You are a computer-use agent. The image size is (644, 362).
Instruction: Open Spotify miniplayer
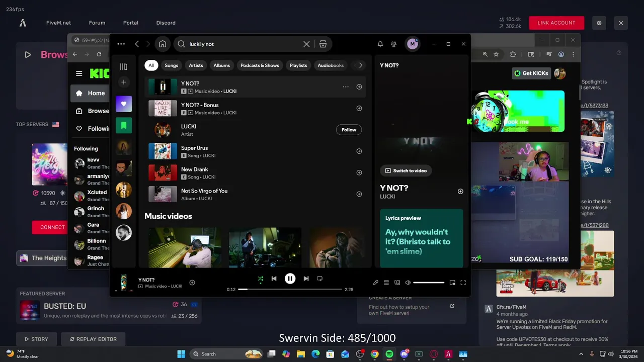(x=452, y=283)
